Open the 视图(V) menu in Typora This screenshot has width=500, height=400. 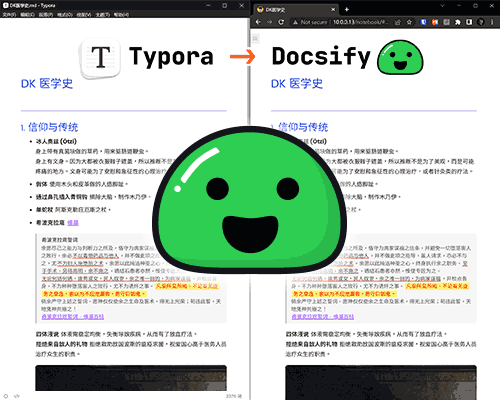84,15
